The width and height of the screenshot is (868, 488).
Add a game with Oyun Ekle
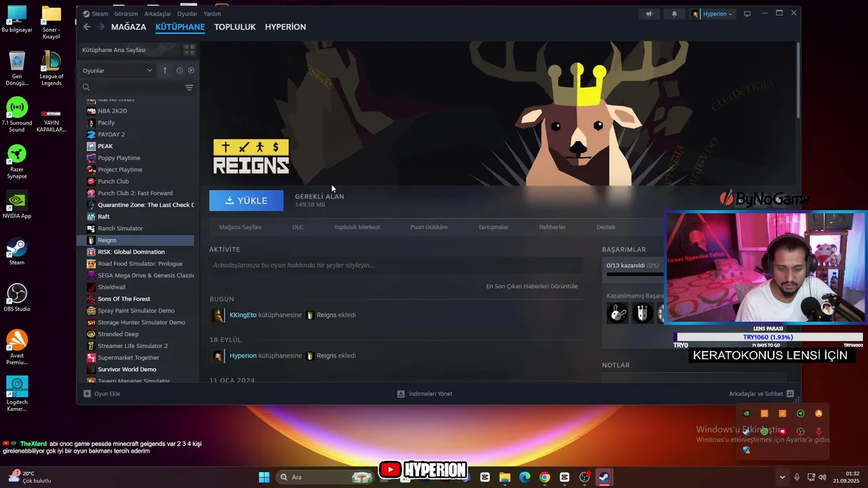point(102,394)
